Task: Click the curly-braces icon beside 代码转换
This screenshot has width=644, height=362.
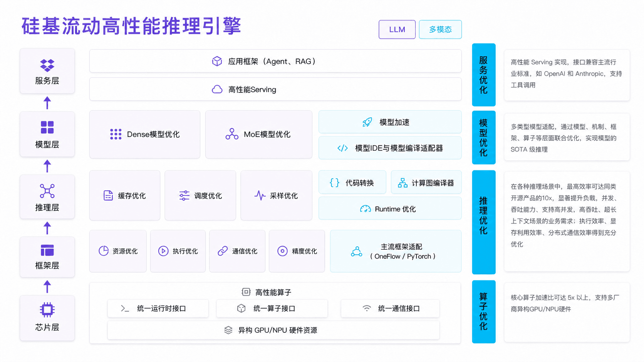Action: coord(334,183)
